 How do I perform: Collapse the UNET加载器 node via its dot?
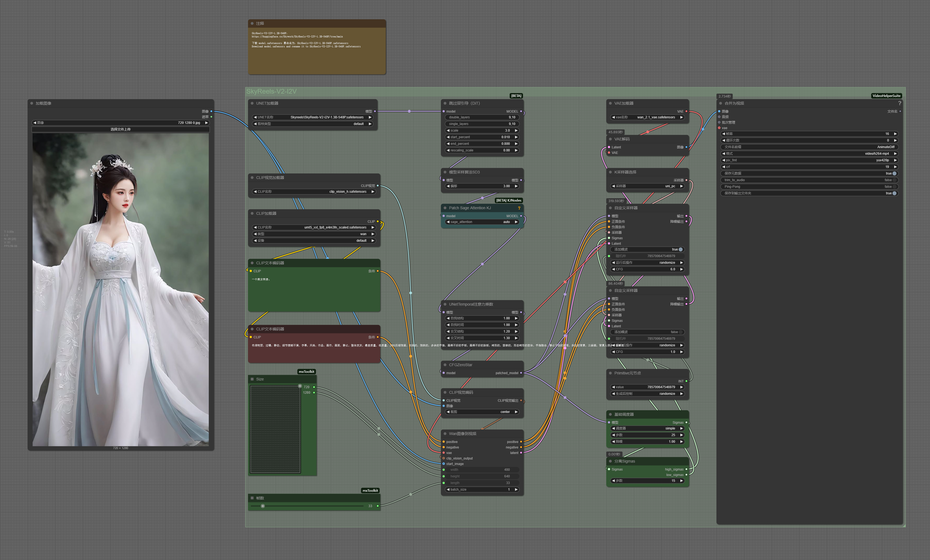[x=252, y=103]
